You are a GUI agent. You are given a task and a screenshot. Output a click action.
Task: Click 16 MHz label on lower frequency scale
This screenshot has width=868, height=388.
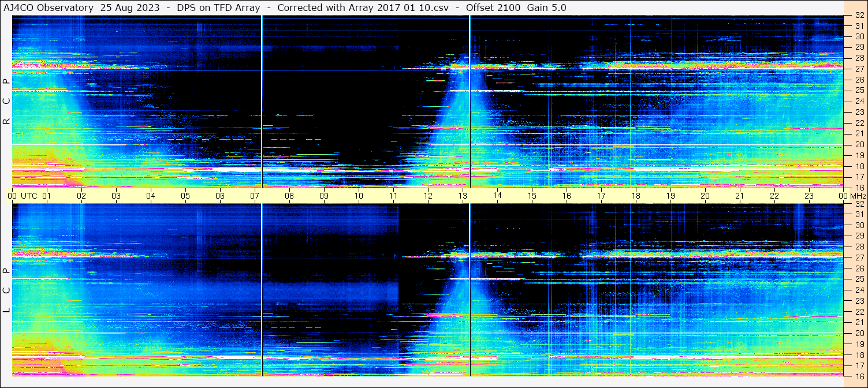(858, 376)
